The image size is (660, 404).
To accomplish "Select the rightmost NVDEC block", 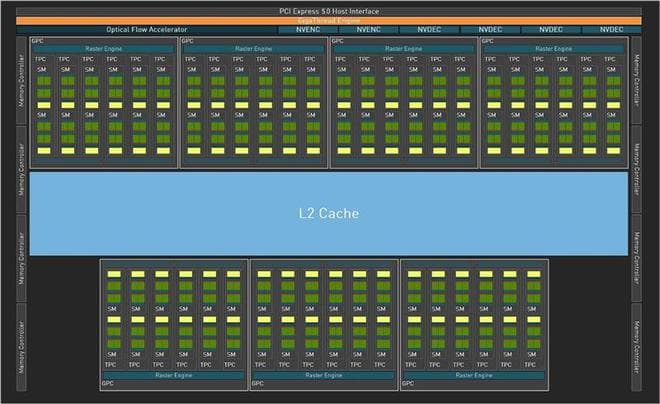I will pyautogui.click(x=611, y=30).
